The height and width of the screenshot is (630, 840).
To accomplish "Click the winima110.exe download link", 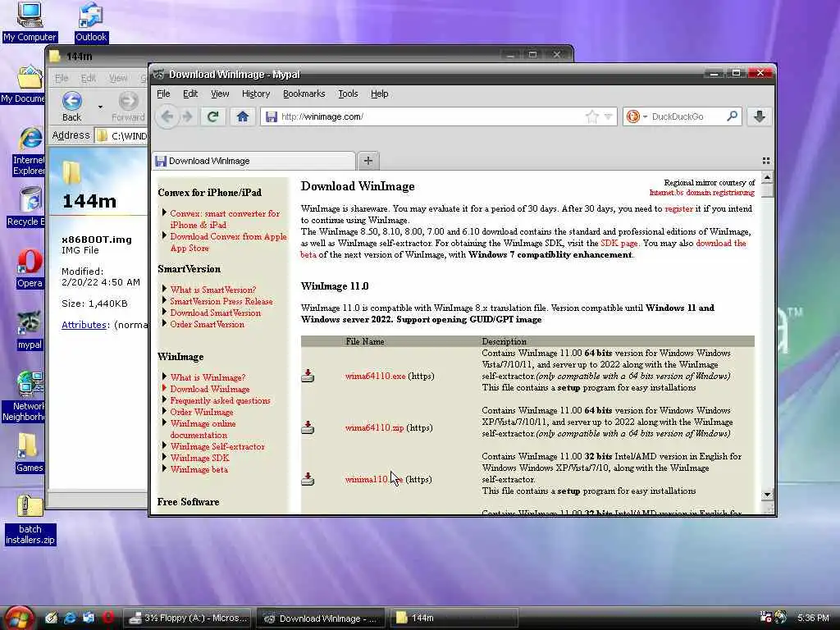I will pyautogui.click(x=374, y=479).
